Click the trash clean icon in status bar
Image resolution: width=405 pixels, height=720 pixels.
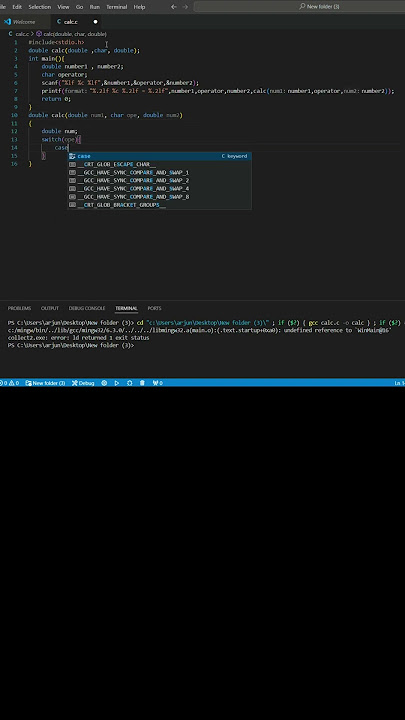142,383
